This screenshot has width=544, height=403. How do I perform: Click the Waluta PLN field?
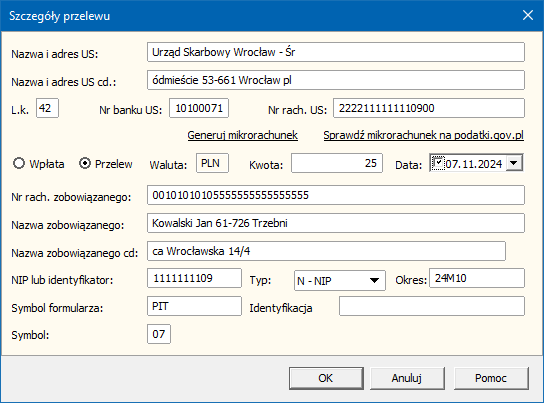pos(212,163)
